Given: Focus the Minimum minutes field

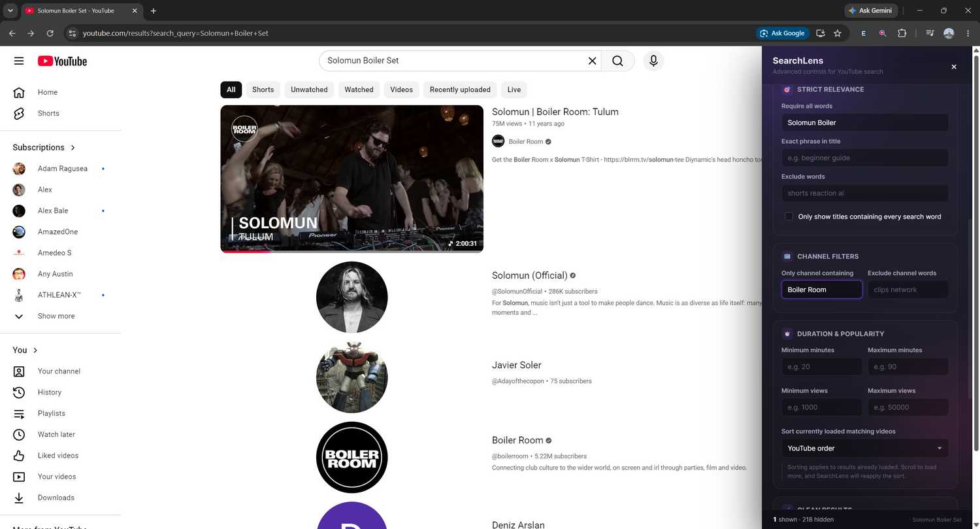Looking at the screenshot, I should click(x=822, y=367).
